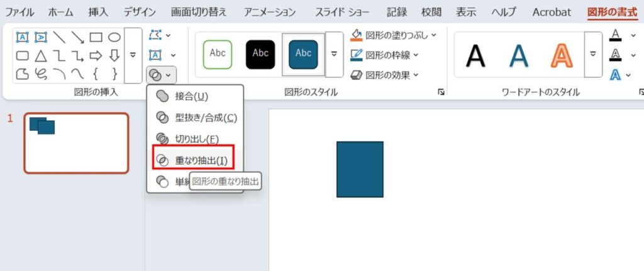
Task: Select the straight line shape
Action: point(59,37)
